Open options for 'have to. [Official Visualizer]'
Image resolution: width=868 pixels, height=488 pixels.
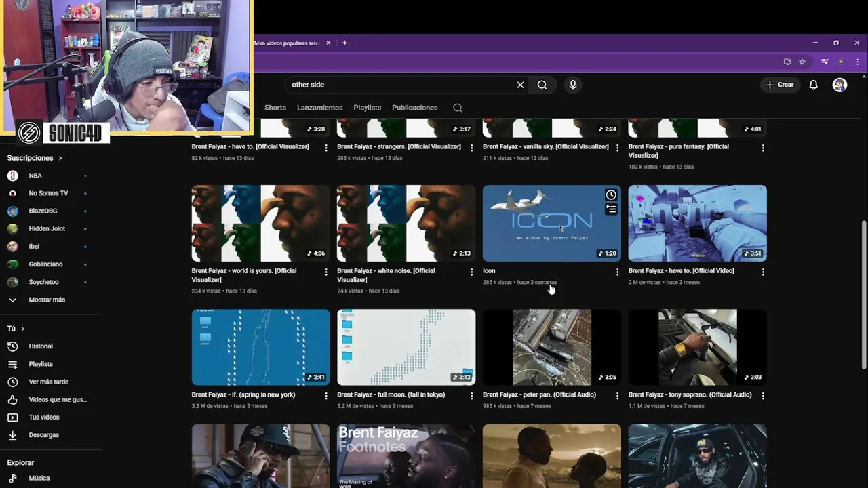click(326, 148)
